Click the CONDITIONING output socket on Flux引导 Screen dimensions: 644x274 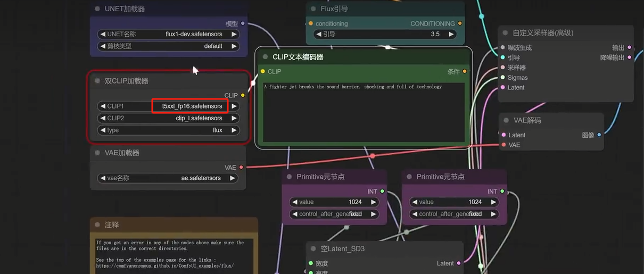pos(460,23)
